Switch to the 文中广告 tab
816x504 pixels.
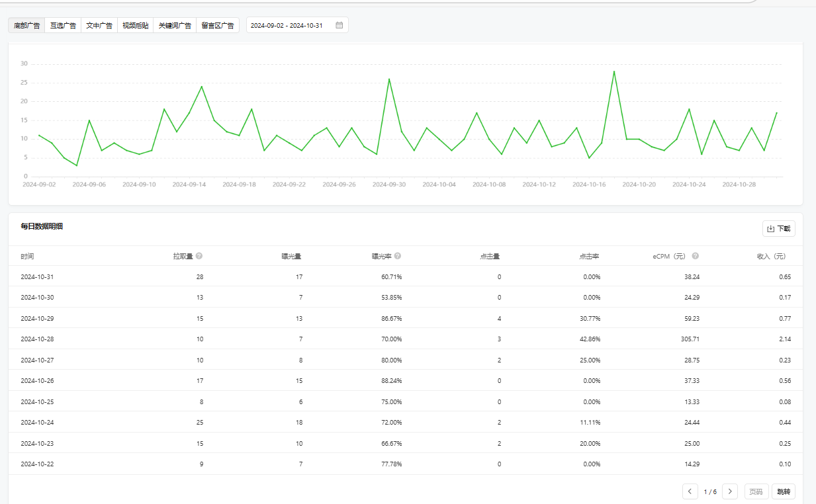tap(99, 26)
